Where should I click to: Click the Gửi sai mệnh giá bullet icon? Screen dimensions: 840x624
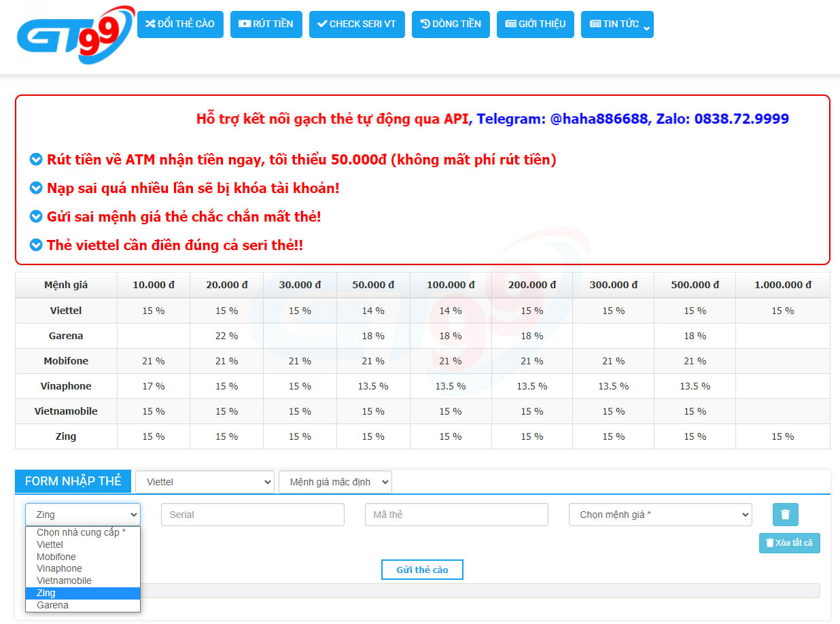36,217
